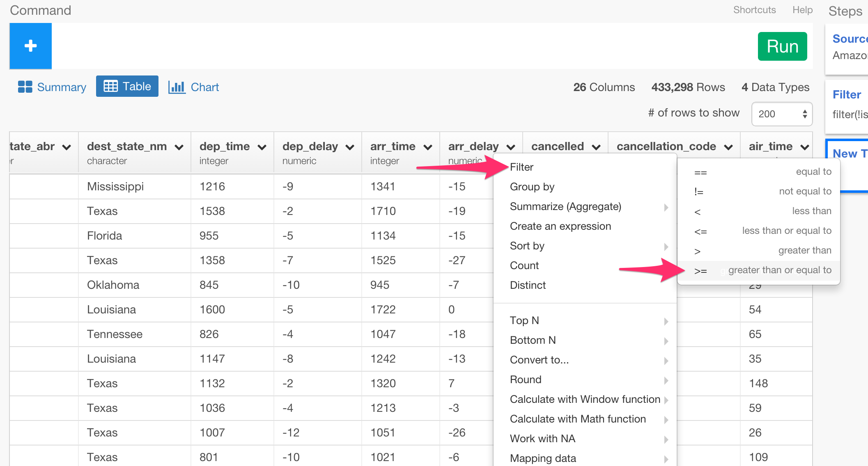The image size is (868, 466).
Task: Expand Summarize (Aggregate) submenu arrow
Action: click(666, 207)
